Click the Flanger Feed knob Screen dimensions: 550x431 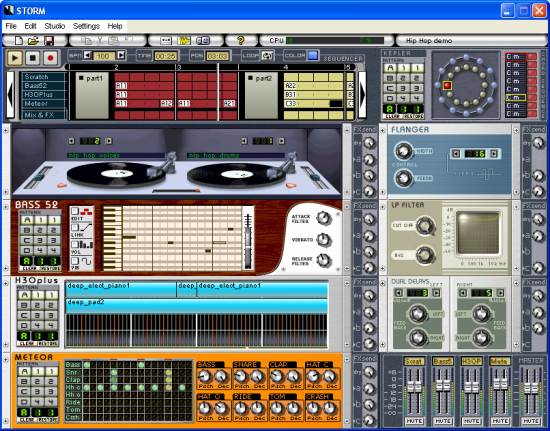click(x=404, y=178)
